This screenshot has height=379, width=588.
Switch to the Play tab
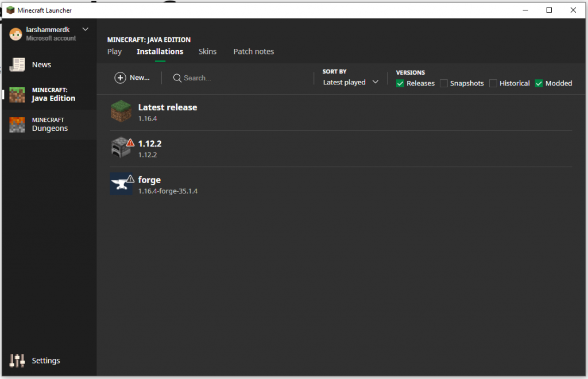coord(114,52)
